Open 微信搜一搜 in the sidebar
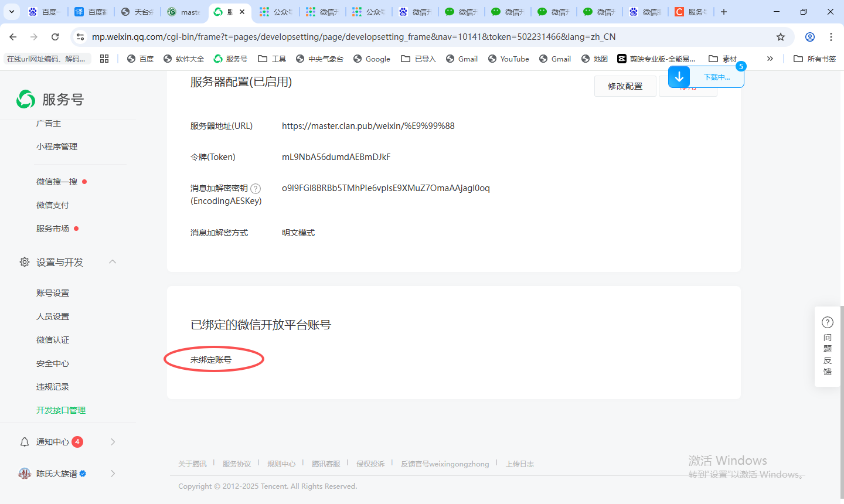 point(57,182)
